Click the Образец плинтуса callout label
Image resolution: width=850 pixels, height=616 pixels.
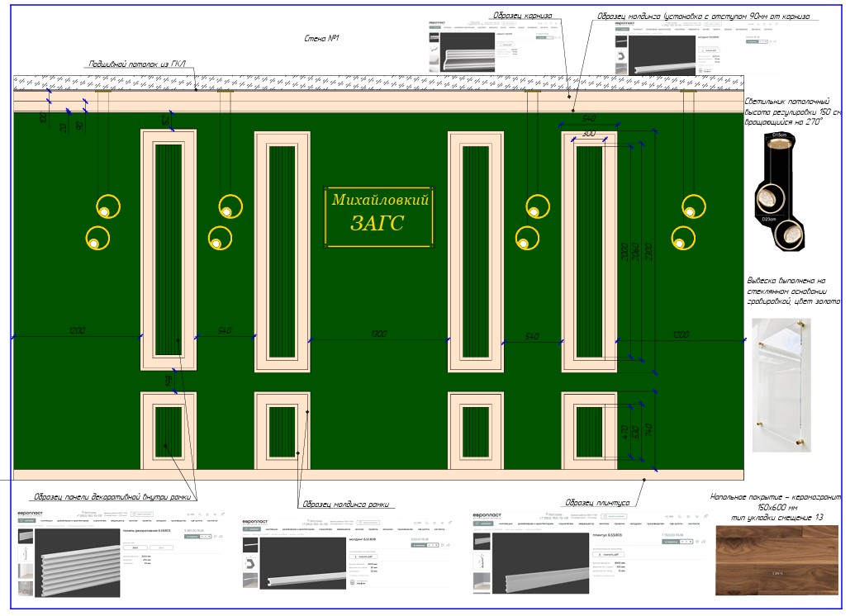(x=597, y=502)
